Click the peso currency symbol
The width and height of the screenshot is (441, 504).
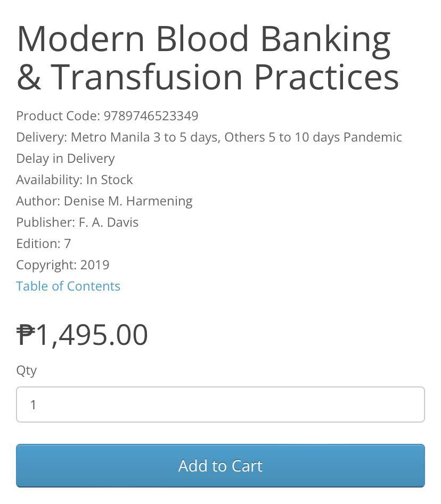(x=25, y=334)
